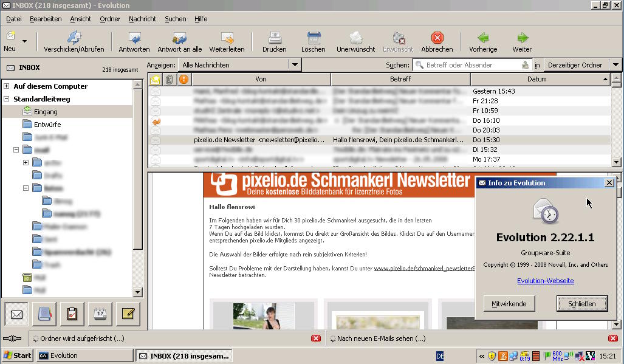Viewport: 624px width, 364px height.
Task: Open the Derzeitiger Ordner scope dropdown
Action: [x=582, y=65]
